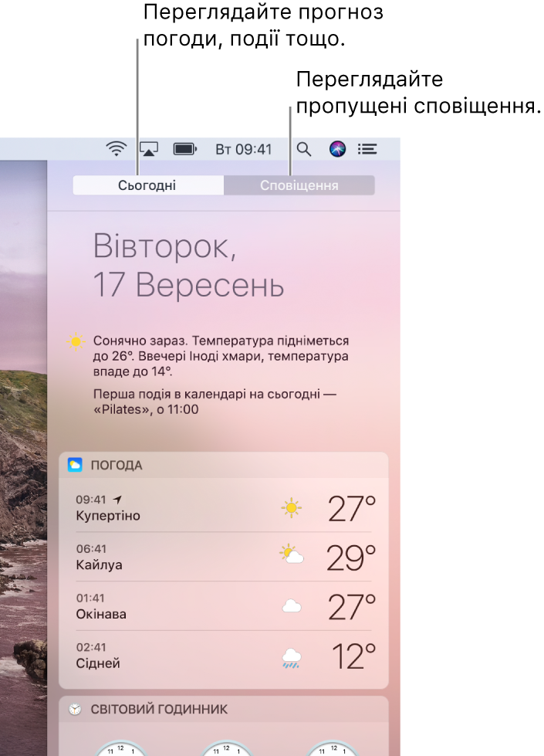Launch Siri from the menu bar
544x756 pixels.
click(337, 149)
